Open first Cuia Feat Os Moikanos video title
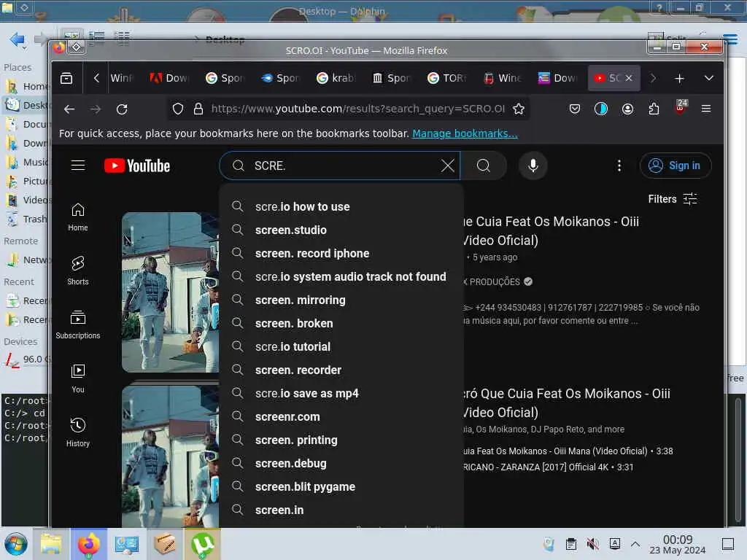Viewport: 747px width, 560px height. (x=551, y=231)
